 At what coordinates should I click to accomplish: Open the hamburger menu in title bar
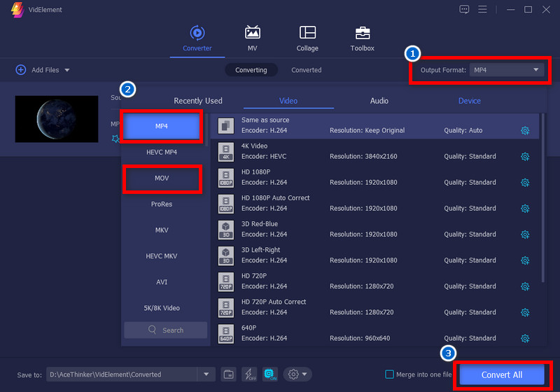click(482, 9)
